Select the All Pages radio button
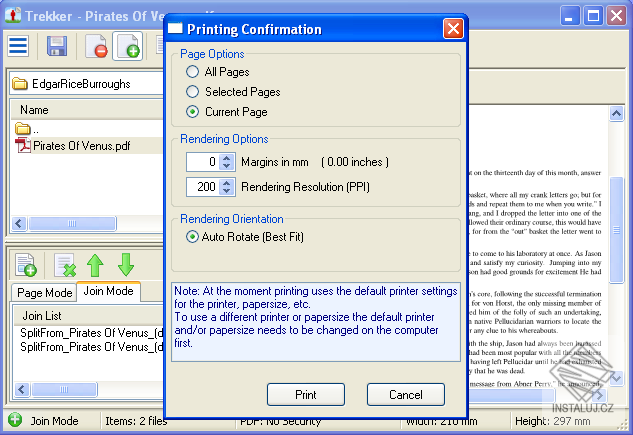This screenshot has height=435, width=633. pyautogui.click(x=192, y=72)
